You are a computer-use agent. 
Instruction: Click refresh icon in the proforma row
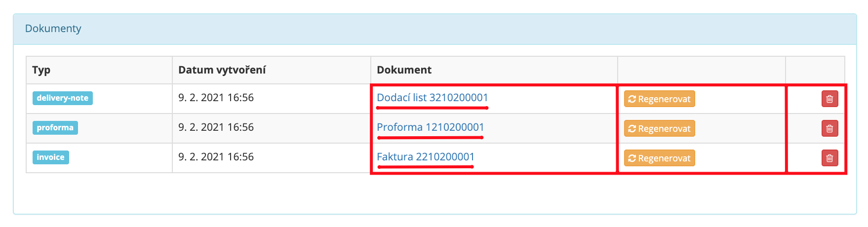point(631,129)
